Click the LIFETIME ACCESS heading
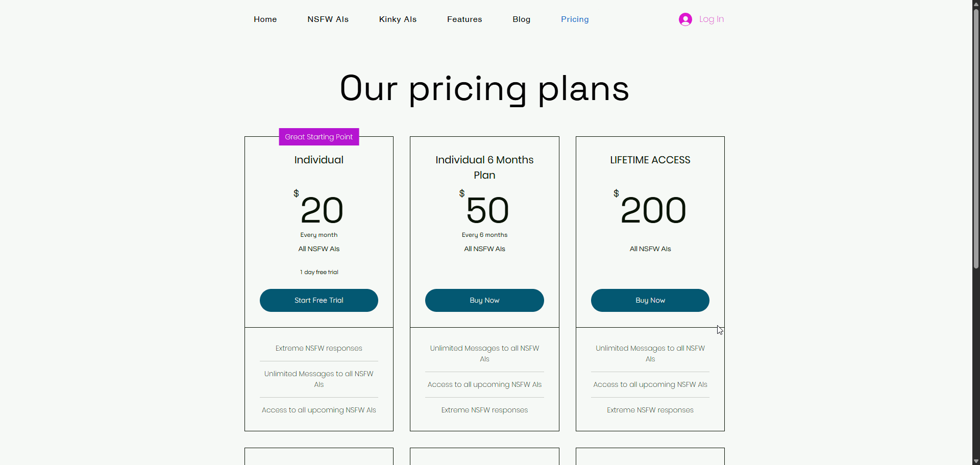The height and width of the screenshot is (465, 980). pyautogui.click(x=650, y=160)
